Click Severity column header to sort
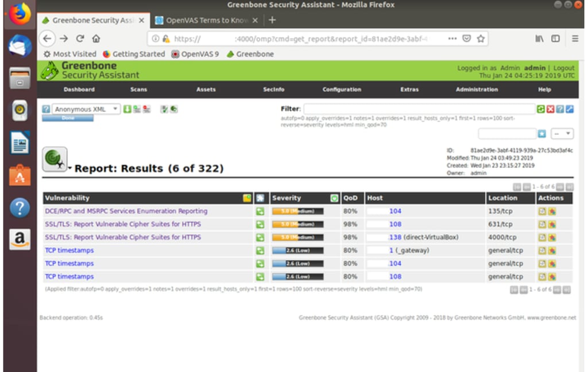This screenshot has width=588, height=372. (x=287, y=198)
